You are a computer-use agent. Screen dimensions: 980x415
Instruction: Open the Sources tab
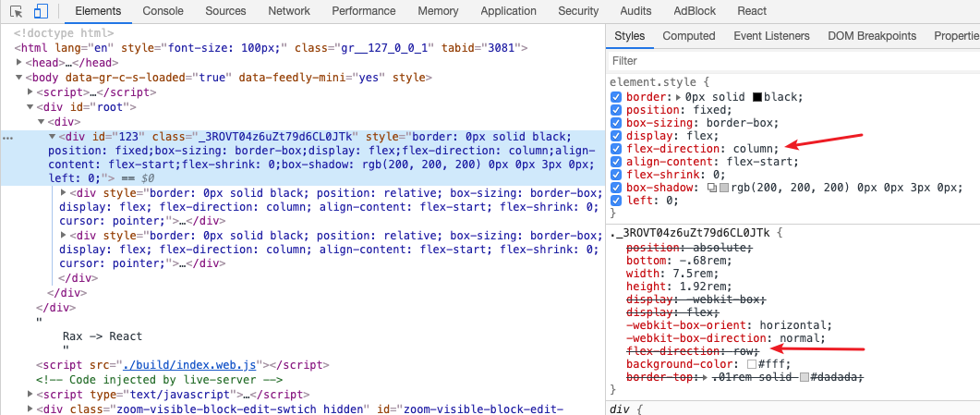coord(225,11)
